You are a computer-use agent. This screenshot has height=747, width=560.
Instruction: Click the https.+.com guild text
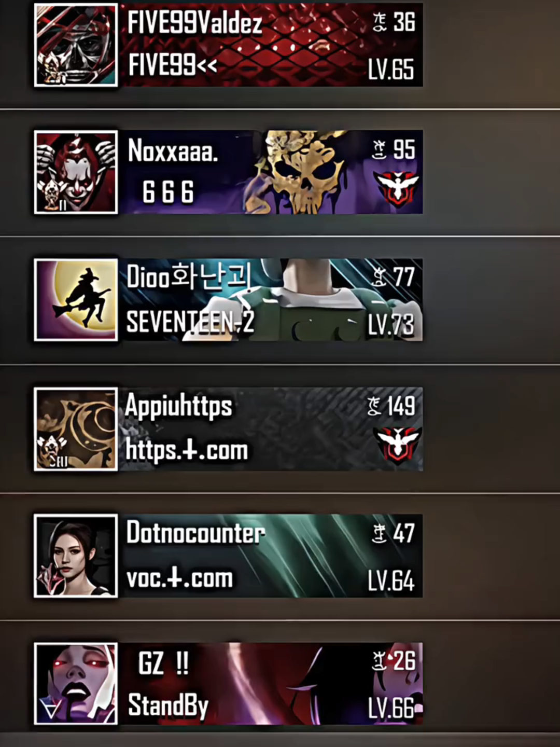click(187, 450)
